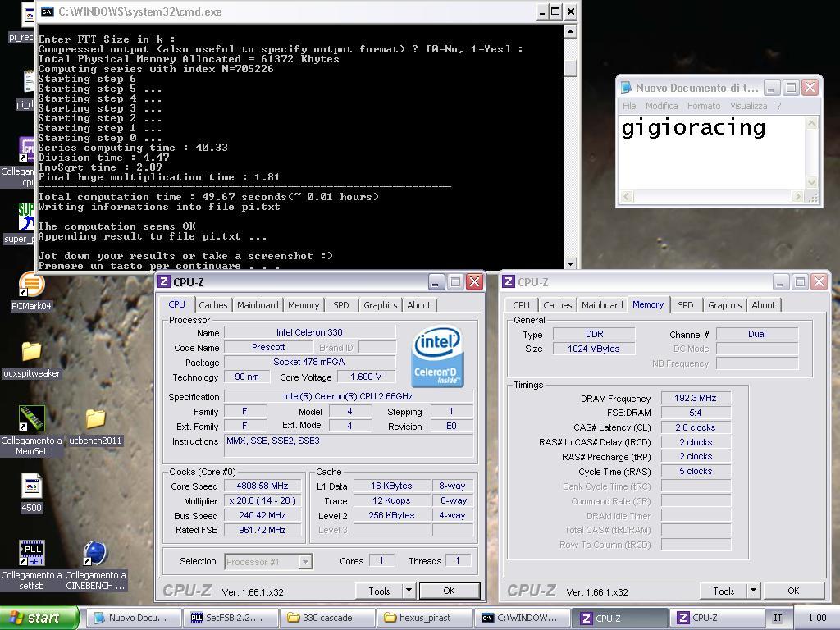Click cmd window scrollbar down arrow
Viewport: 840px width, 630px height.
pos(570,263)
